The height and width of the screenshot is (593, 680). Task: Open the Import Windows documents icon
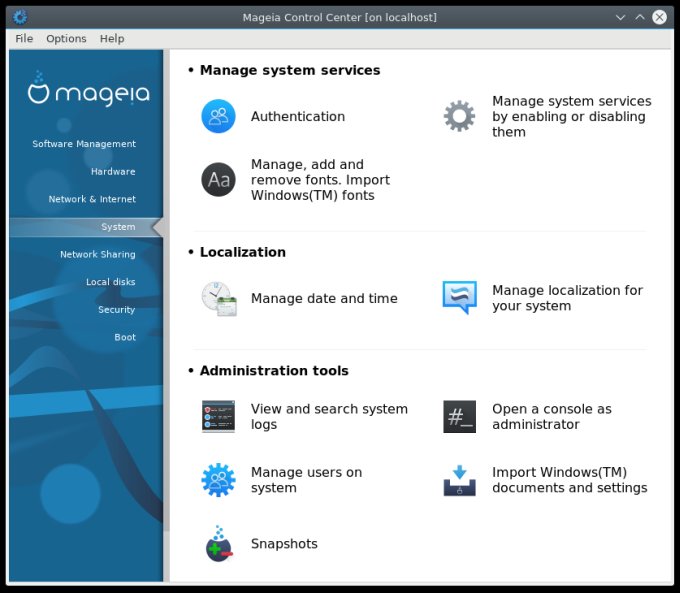459,480
